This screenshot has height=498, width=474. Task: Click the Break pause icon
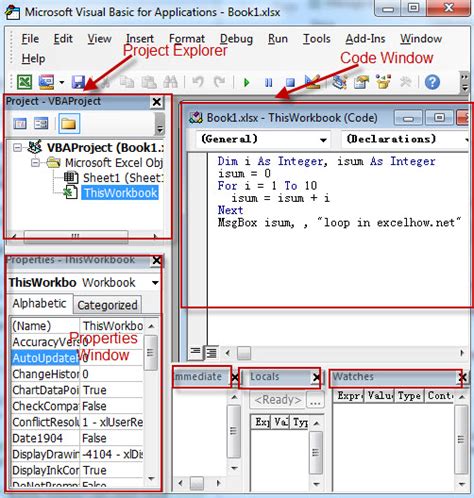pyautogui.click(x=268, y=82)
